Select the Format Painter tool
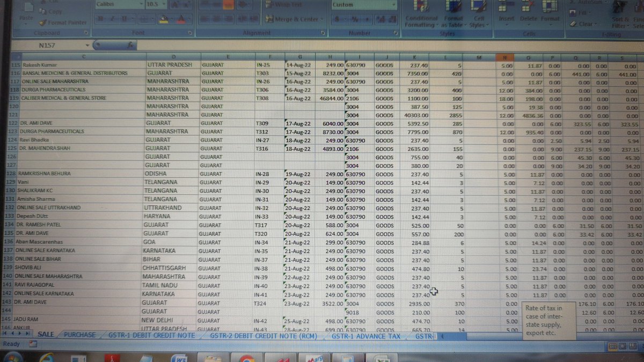 (62, 23)
